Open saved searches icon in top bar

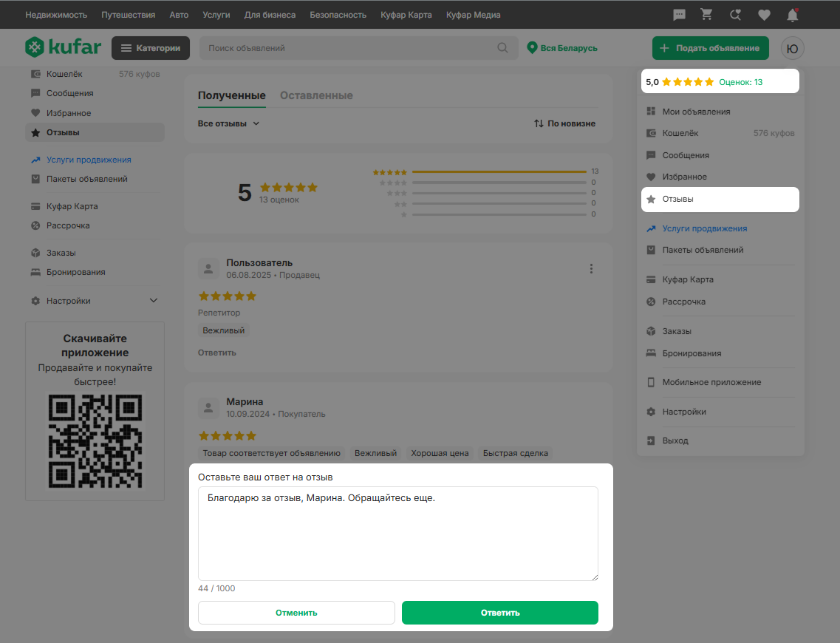[x=736, y=15]
